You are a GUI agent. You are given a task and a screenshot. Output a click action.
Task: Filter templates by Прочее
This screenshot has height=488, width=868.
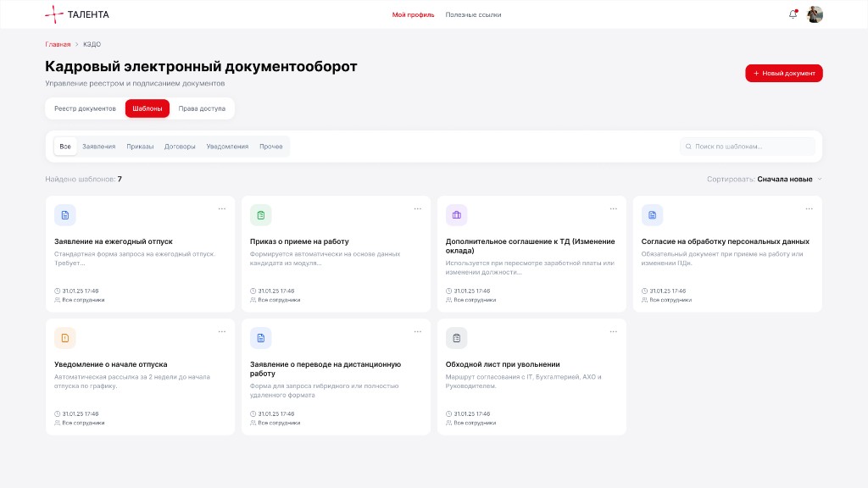271,147
